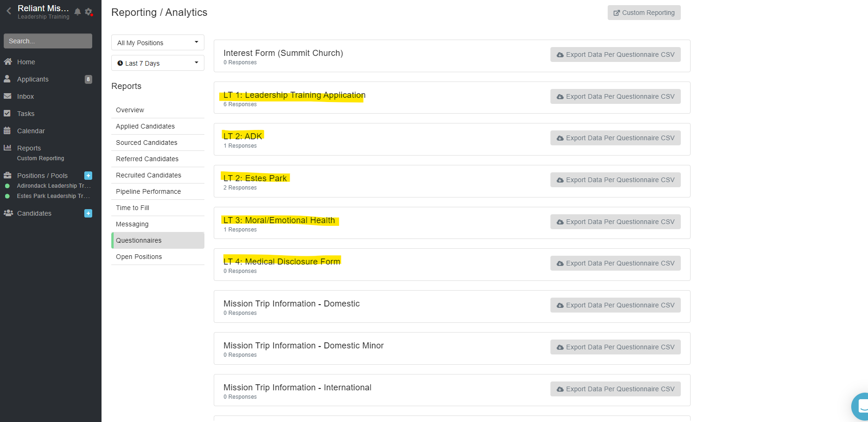The width and height of the screenshot is (868, 422).
Task: Click the back chevron beside Reliant Mission
Action: (x=8, y=11)
